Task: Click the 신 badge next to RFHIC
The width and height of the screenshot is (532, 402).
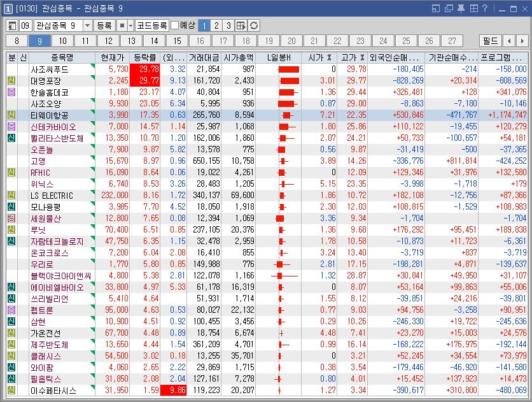Action: pos(11,173)
